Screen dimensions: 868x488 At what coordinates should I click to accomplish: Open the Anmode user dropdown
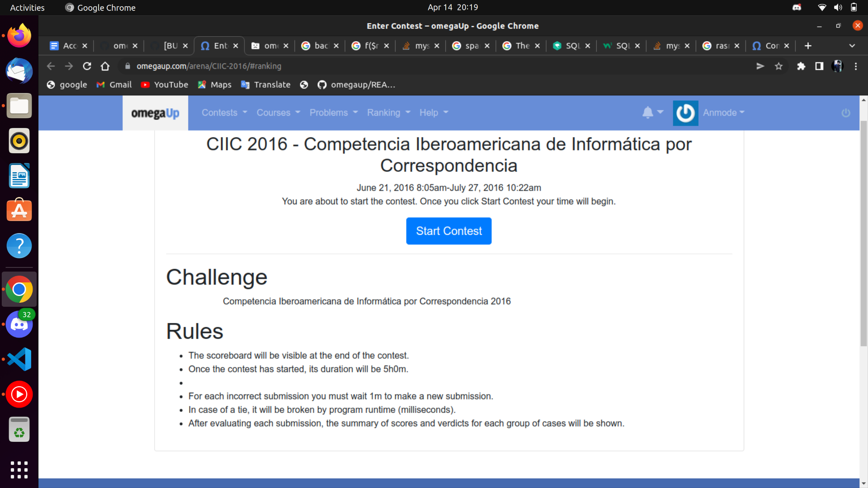[x=723, y=113]
